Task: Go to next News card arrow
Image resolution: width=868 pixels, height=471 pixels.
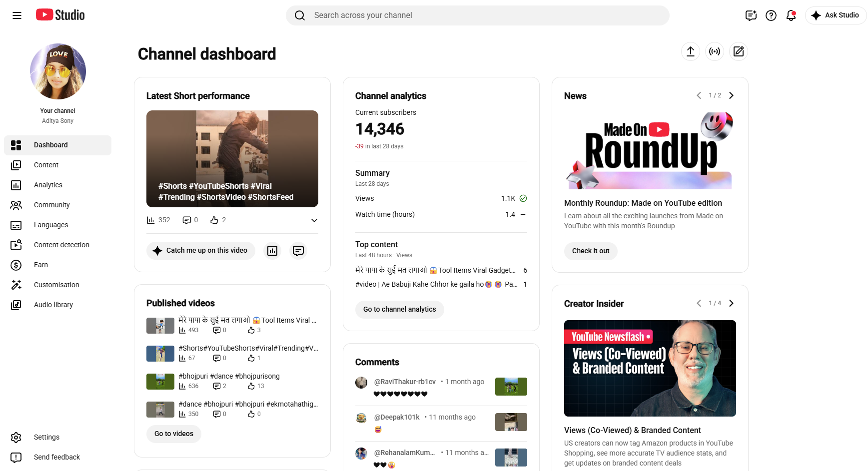Action: (731, 95)
